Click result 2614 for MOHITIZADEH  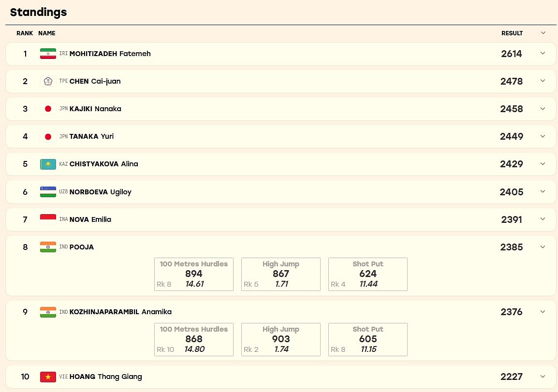[512, 54]
